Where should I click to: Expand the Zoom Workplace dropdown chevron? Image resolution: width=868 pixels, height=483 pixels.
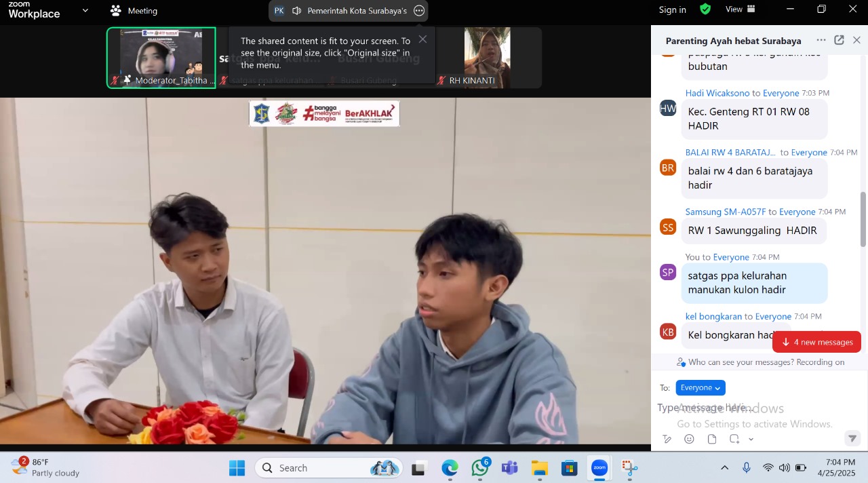(85, 10)
